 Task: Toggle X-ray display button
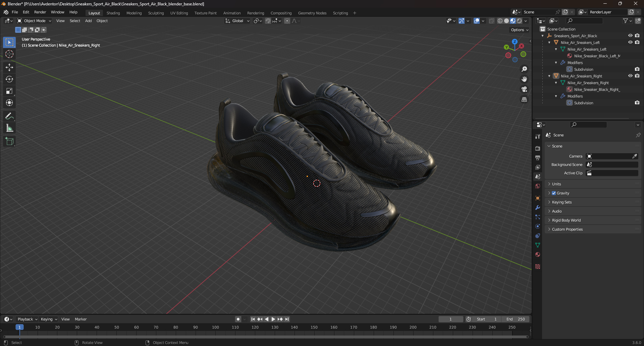click(491, 21)
